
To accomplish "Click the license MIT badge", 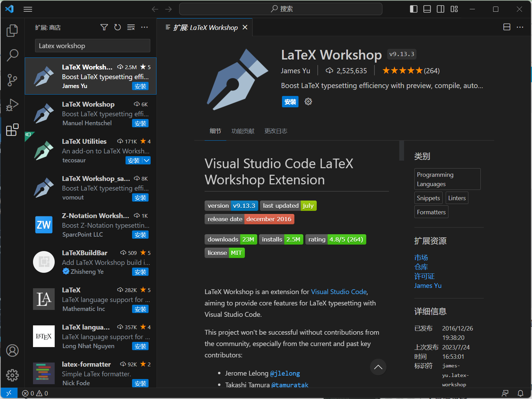I will pyautogui.click(x=225, y=253).
